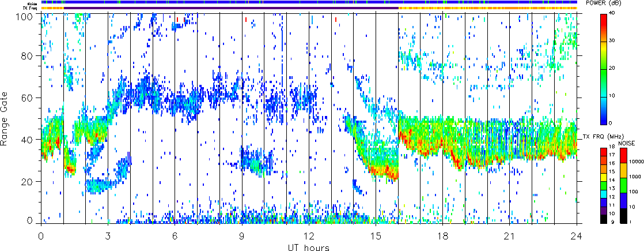Click the x-axis tick label 12
Screen dimensions: 644x251
(309, 236)
